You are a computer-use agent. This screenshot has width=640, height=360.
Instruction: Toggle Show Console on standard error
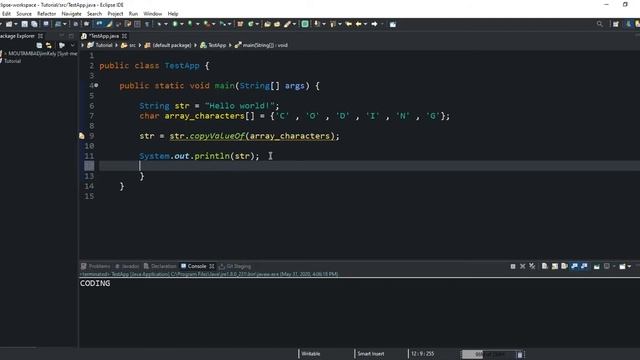pyautogui.click(x=584, y=267)
